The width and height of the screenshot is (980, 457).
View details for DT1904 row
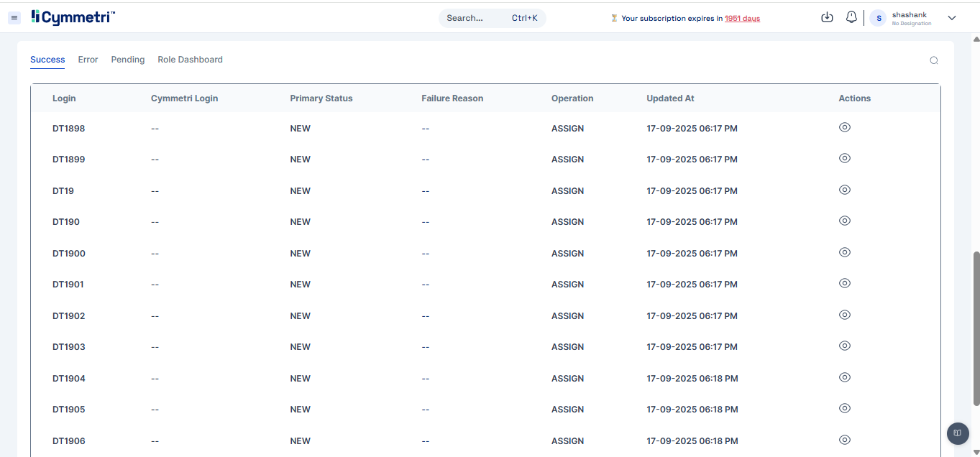[x=845, y=377]
